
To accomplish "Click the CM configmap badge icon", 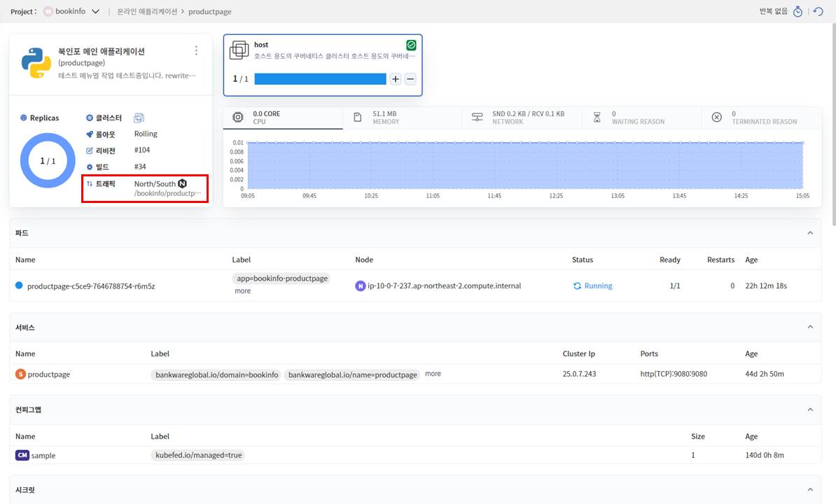I will (x=22, y=455).
